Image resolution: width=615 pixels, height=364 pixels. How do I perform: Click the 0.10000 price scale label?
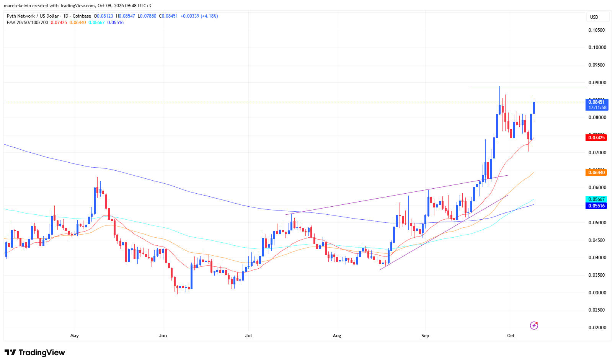tap(597, 47)
